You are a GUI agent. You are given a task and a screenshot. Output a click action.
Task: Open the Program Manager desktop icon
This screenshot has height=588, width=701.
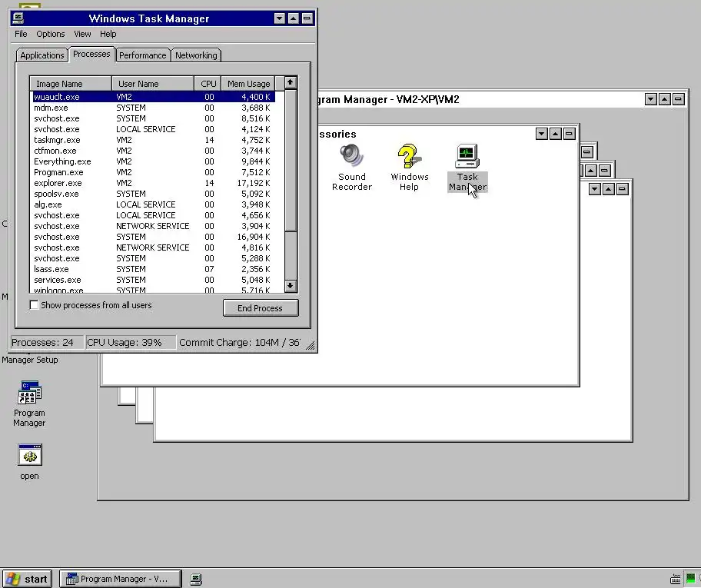[29, 404]
